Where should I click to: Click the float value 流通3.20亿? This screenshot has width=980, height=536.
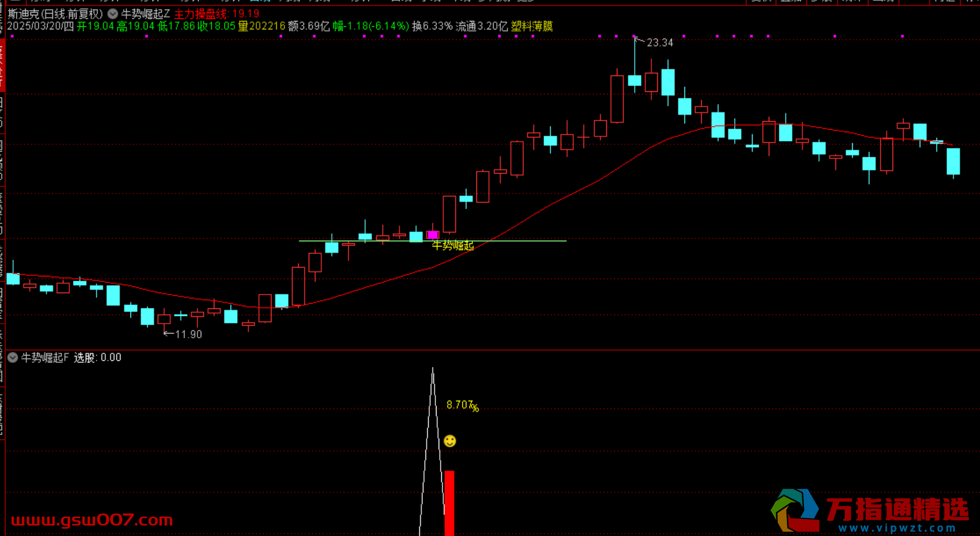click(x=482, y=26)
